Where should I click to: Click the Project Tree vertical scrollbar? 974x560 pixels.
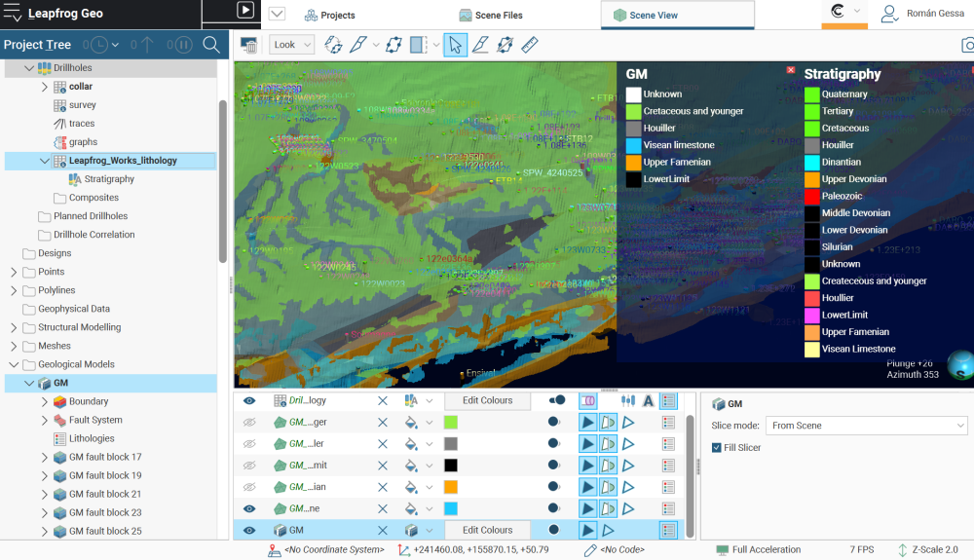tap(223, 181)
